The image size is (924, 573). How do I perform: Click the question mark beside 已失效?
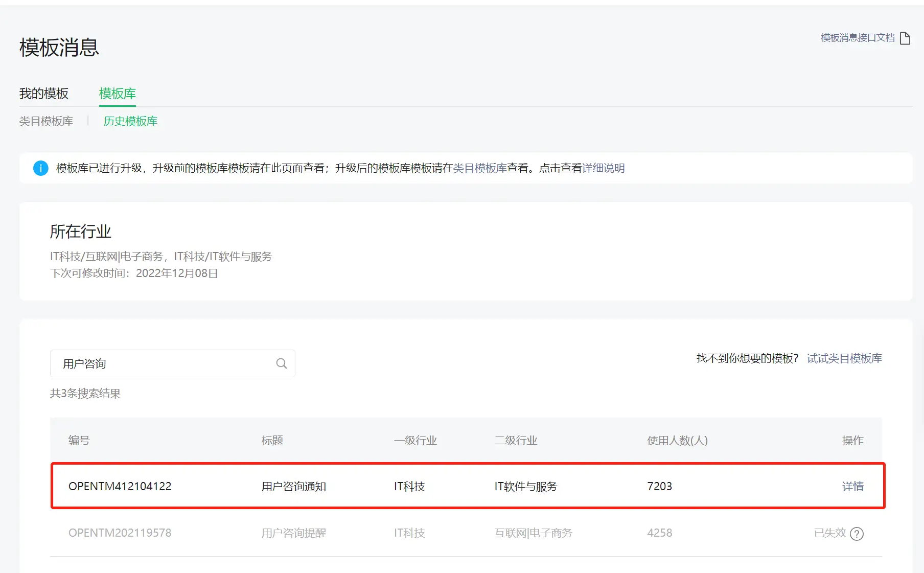857,533
